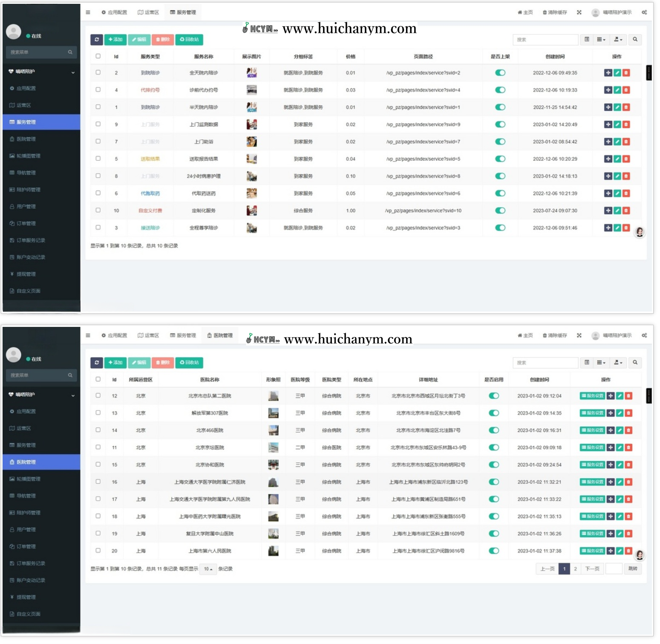The height and width of the screenshot is (644, 660).
Task: Tick the checkbox for 解放军第307医院 row
Action: [x=98, y=413]
